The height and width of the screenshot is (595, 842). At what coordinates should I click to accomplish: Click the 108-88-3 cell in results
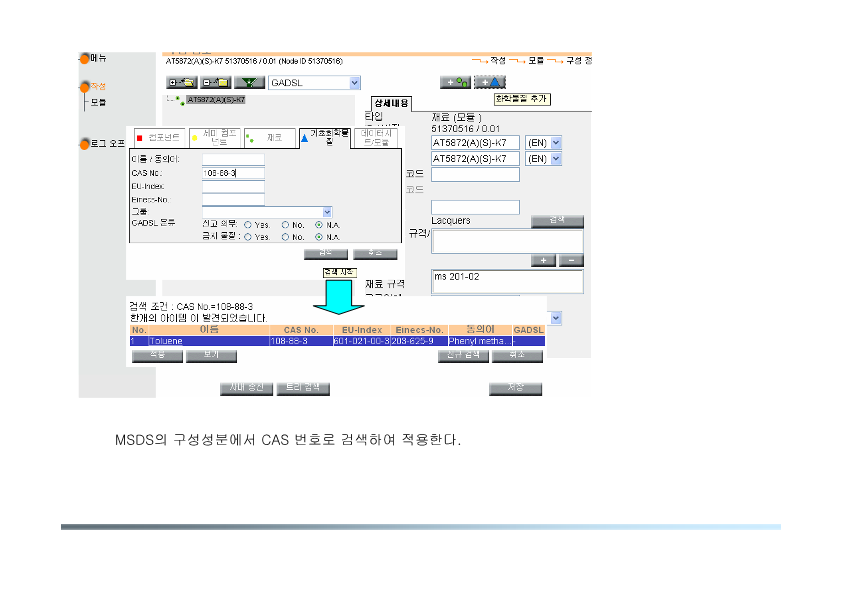pyautogui.click(x=301, y=341)
